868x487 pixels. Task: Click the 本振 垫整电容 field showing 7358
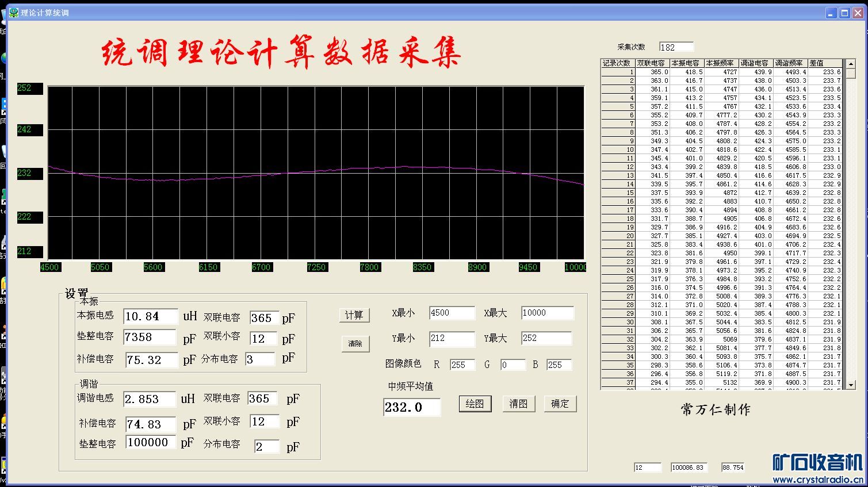point(150,337)
